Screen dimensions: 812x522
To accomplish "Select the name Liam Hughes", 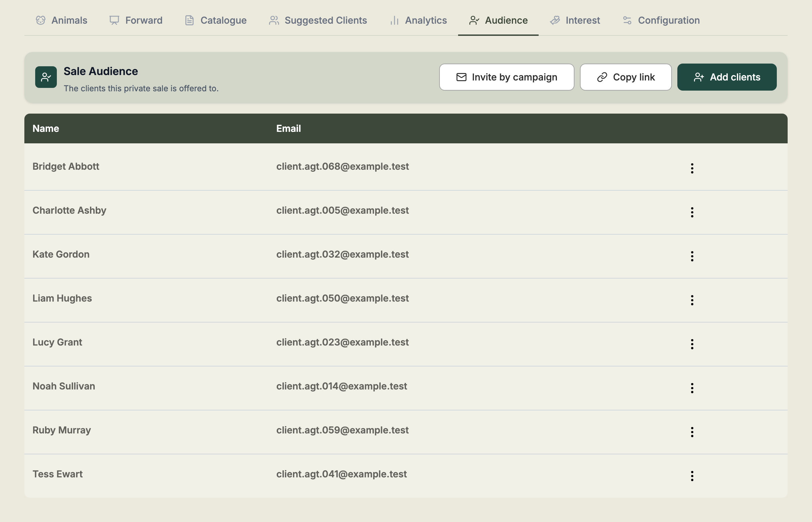I will tap(62, 298).
